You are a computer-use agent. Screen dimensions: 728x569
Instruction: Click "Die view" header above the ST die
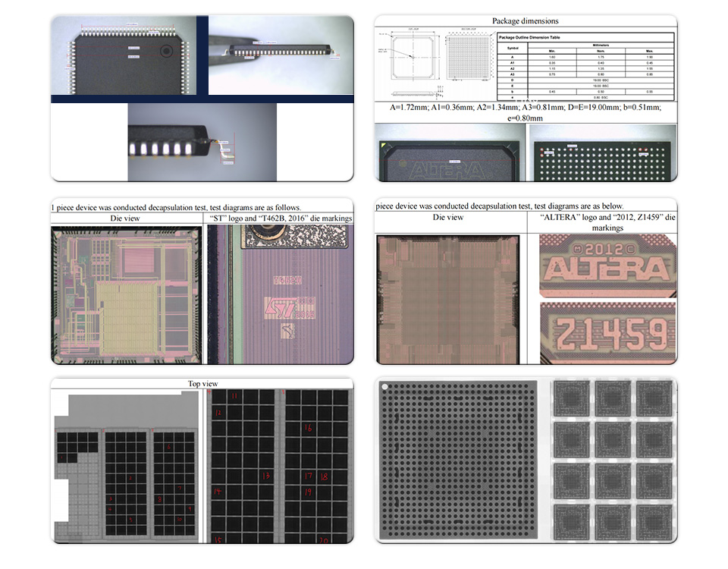(125, 218)
